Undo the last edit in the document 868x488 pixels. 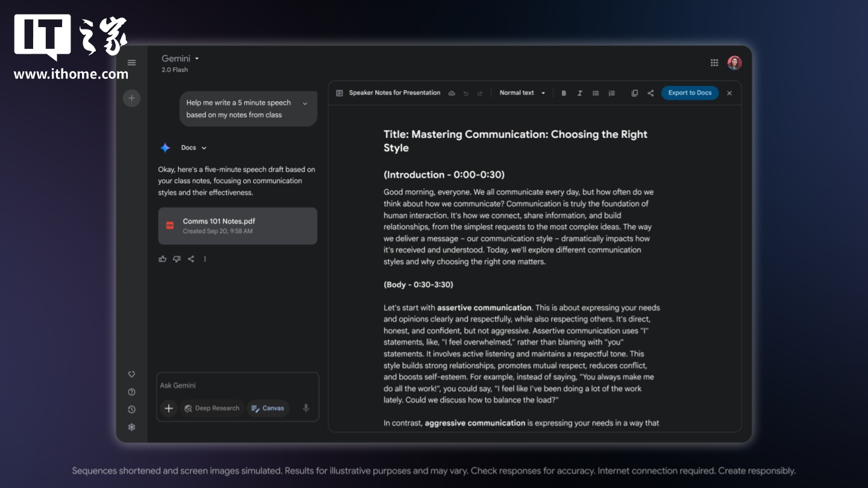point(465,93)
